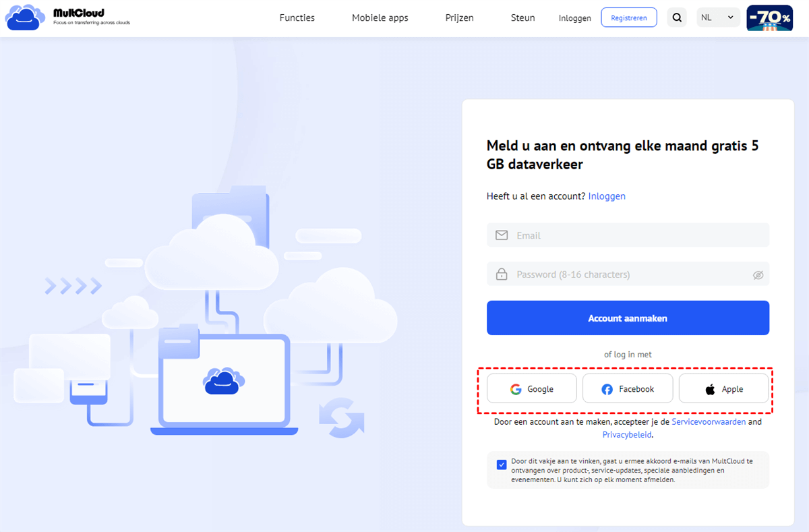Open the Privacybeleid link
The height and width of the screenshot is (532, 809).
627,435
